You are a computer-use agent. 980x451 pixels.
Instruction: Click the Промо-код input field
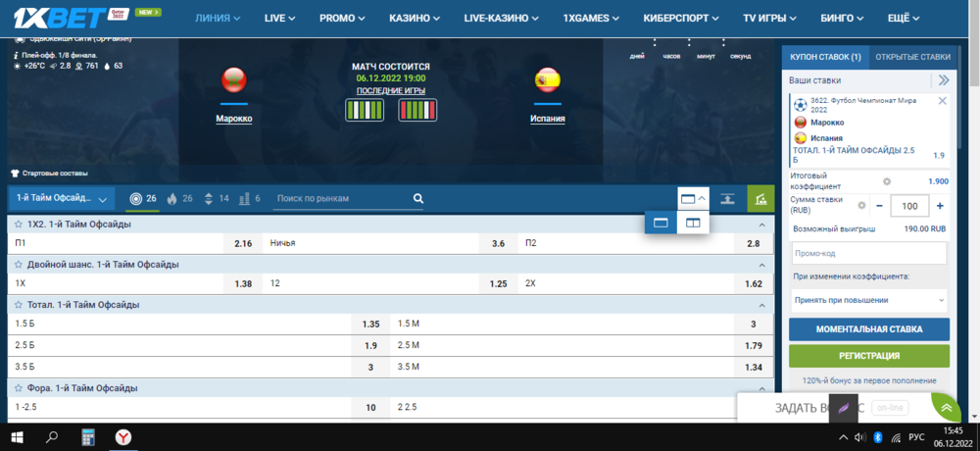868,253
